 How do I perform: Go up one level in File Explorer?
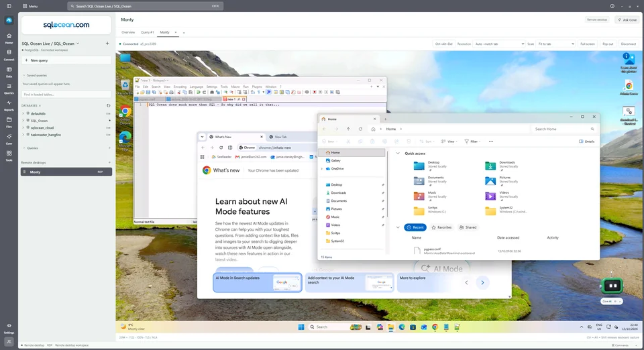pyautogui.click(x=348, y=129)
